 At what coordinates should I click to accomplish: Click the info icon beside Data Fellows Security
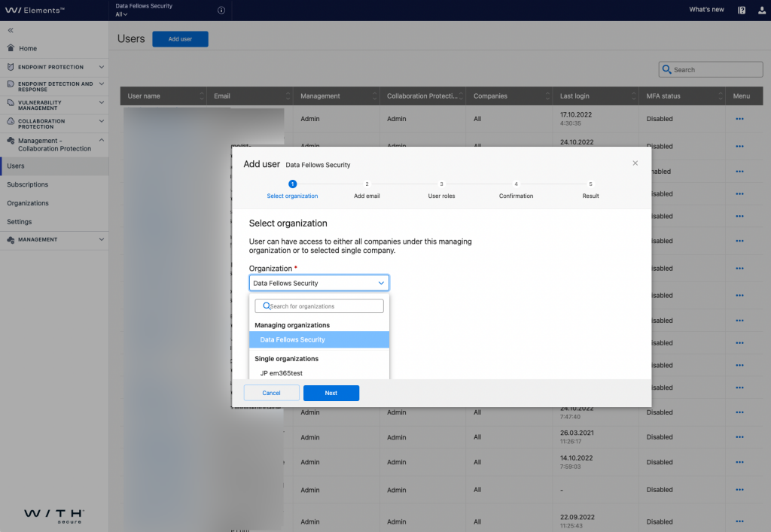tap(221, 10)
